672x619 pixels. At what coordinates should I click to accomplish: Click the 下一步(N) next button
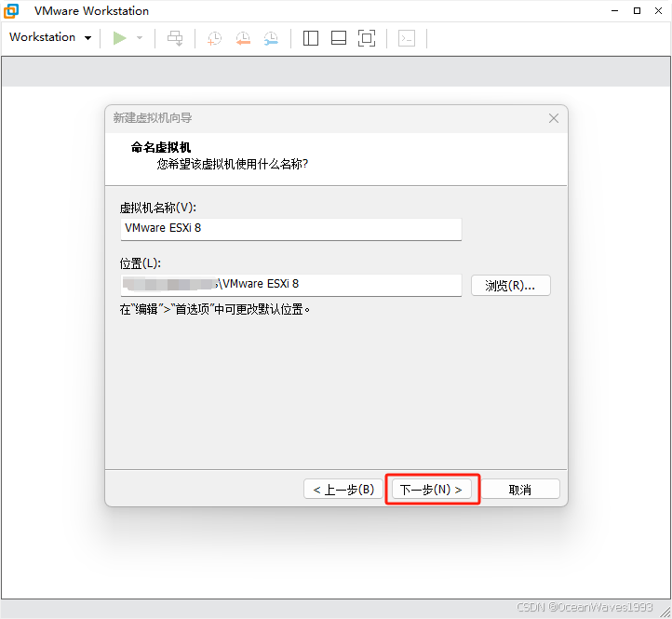click(x=432, y=489)
